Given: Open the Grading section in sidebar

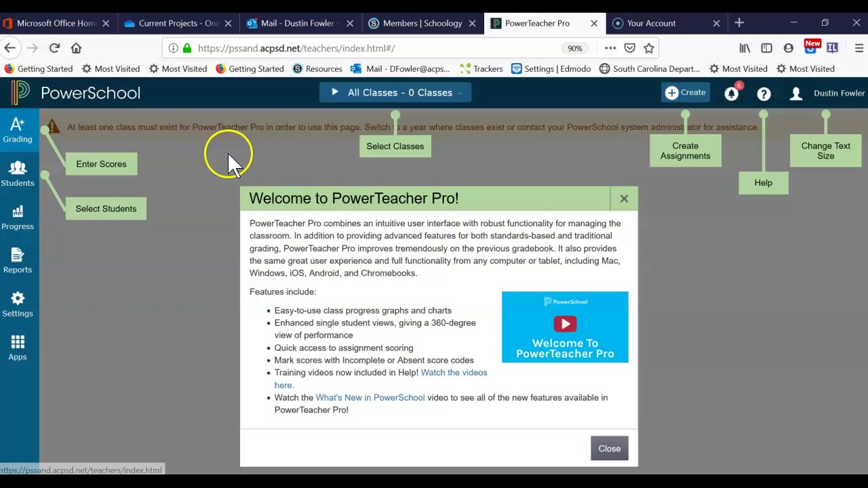Looking at the screenshot, I should click(18, 130).
